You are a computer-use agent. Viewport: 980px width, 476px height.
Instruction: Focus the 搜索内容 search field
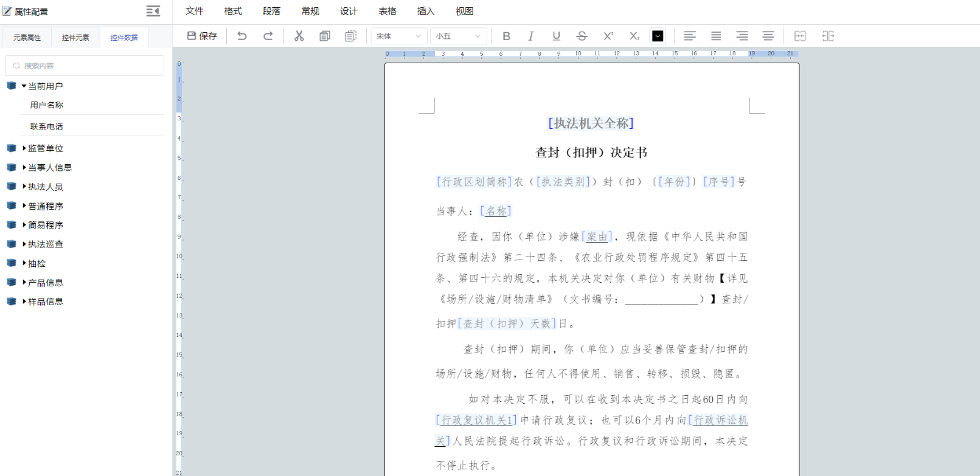[x=85, y=66]
